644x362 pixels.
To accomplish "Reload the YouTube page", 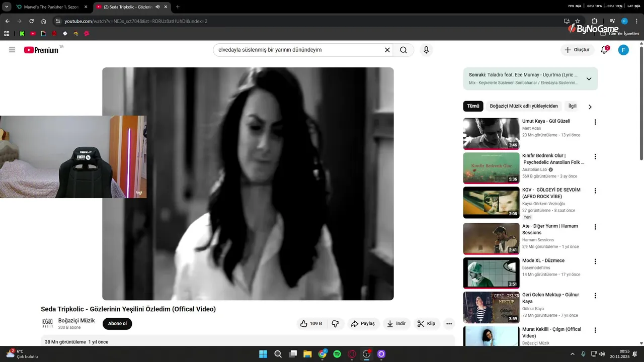I will pyautogui.click(x=31, y=21).
